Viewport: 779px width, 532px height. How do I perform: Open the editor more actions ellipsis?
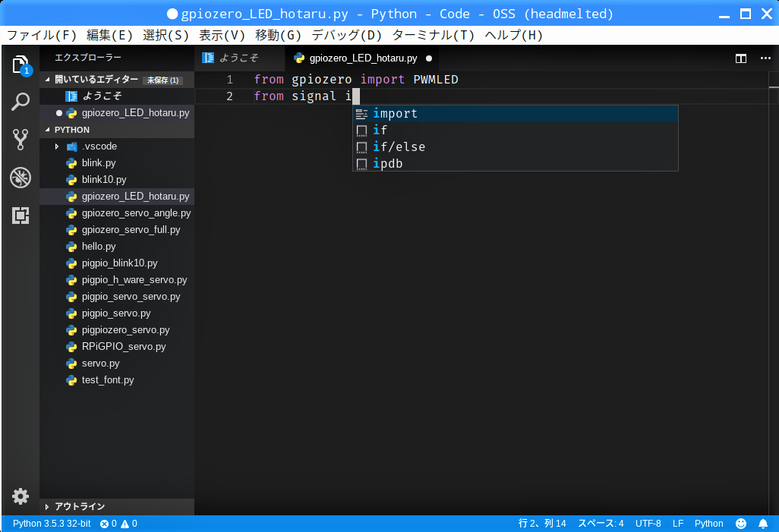tap(765, 58)
